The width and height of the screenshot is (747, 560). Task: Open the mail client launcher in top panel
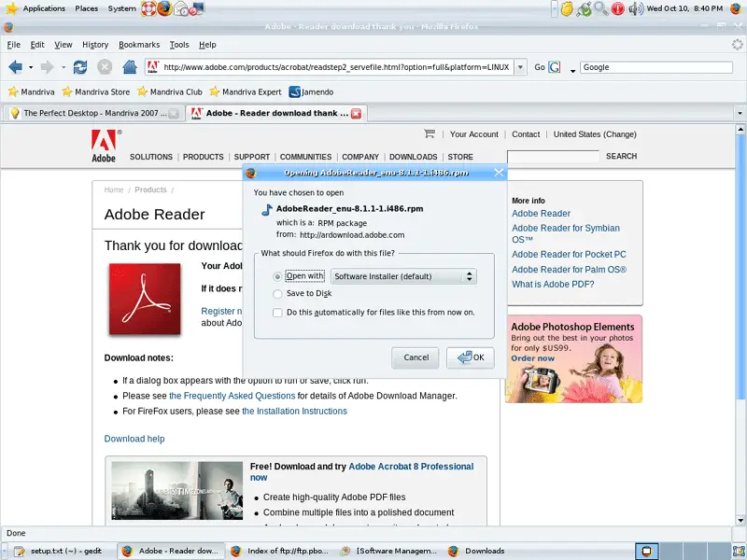(x=181, y=8)
